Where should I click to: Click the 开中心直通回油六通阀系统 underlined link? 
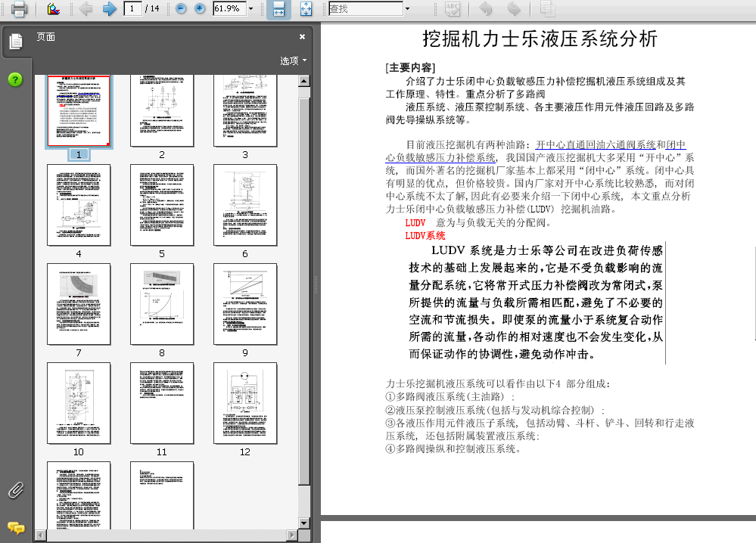(x=596, y=144)
